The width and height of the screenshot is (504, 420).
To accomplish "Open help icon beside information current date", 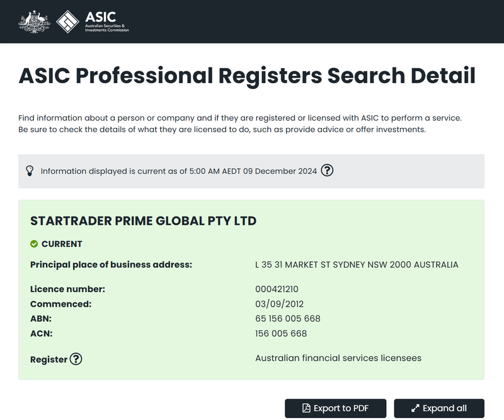I will click(x=327, y=170).
